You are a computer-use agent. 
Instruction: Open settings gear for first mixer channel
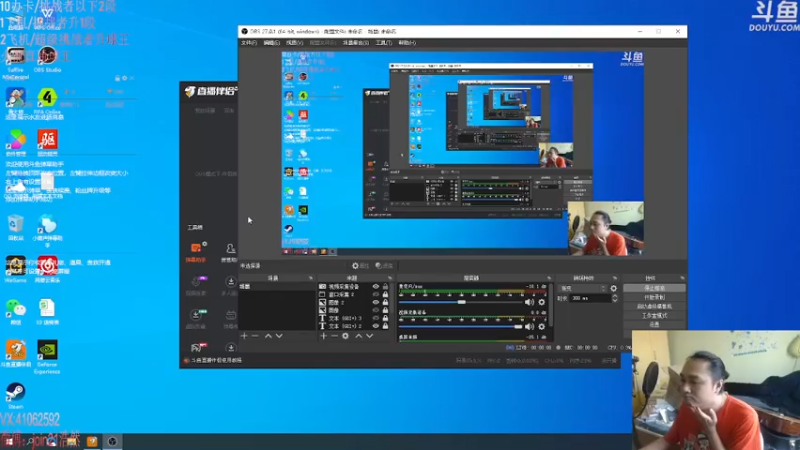[542, 302]
